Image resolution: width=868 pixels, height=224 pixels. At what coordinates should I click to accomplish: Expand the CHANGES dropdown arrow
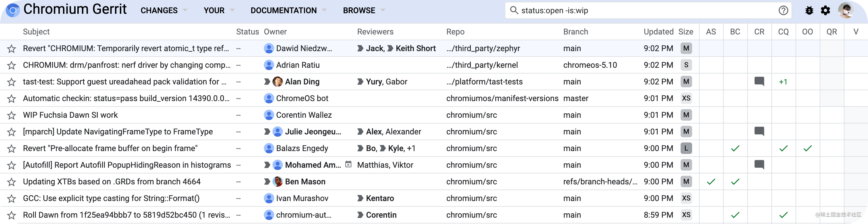[x=185, y=10]
